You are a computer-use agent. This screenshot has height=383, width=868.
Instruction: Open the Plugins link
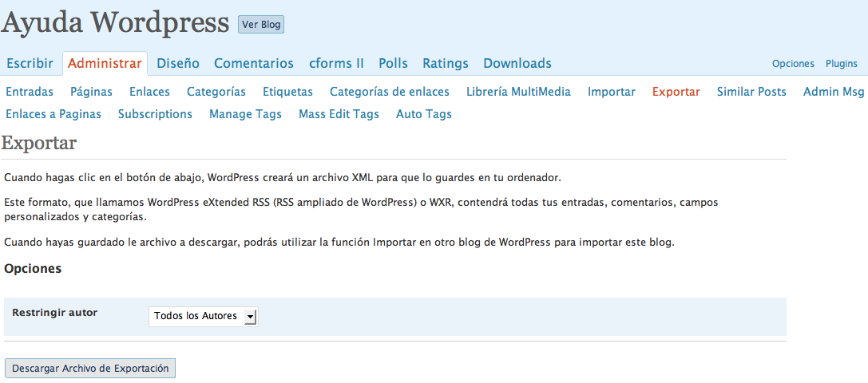pos(842,64)
